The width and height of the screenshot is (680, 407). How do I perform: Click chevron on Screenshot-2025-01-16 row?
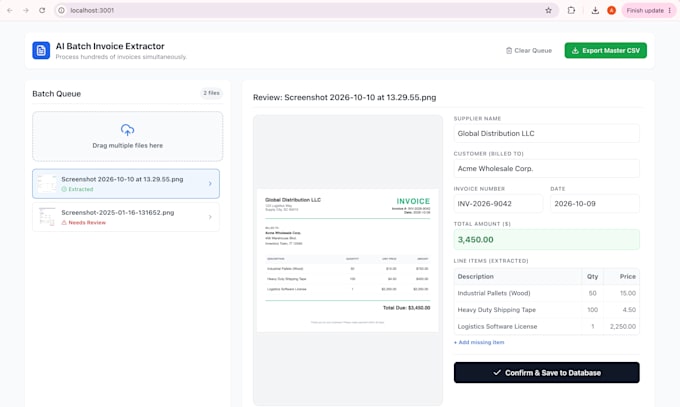pos(210,217)
